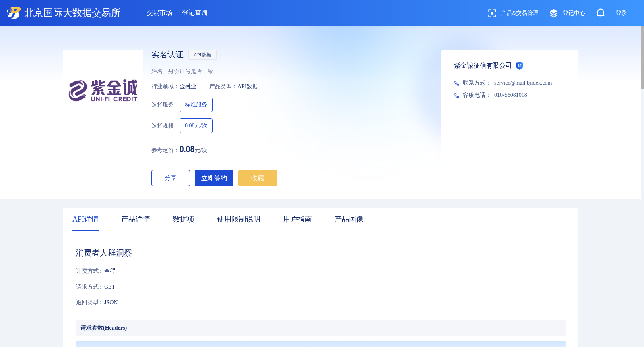Click the 登录 link
The width and height of the screenshot is (644, 347).
point(621,13)
